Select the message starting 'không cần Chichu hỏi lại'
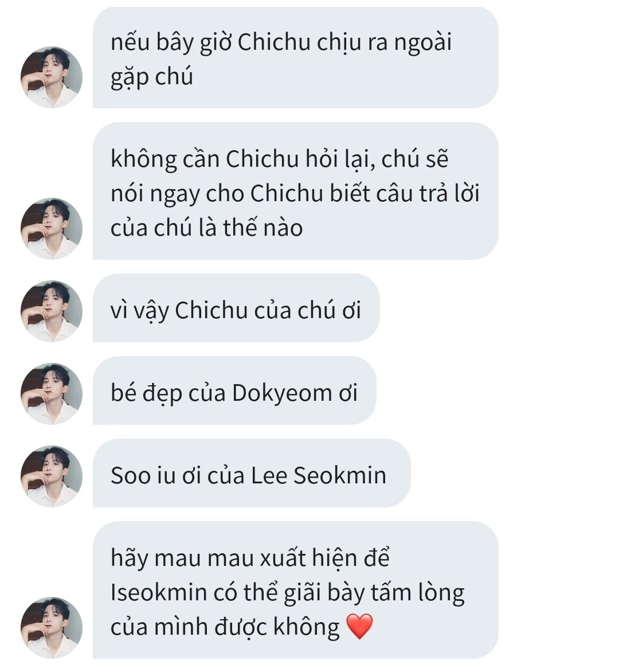The image size is (619, 672). click(x=296, y=191)
